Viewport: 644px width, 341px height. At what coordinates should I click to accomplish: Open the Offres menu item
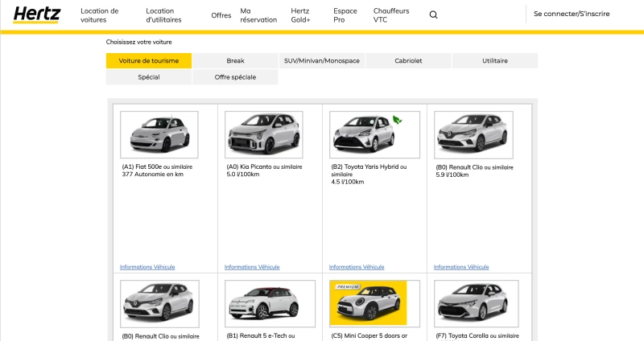pyautogui.click(x=221, y=15)
